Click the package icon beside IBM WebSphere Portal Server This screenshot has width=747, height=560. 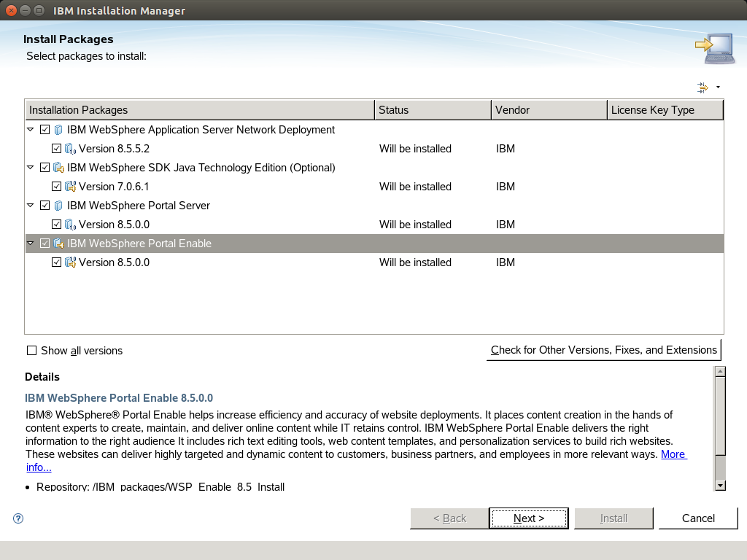click(x=58, y=206)
